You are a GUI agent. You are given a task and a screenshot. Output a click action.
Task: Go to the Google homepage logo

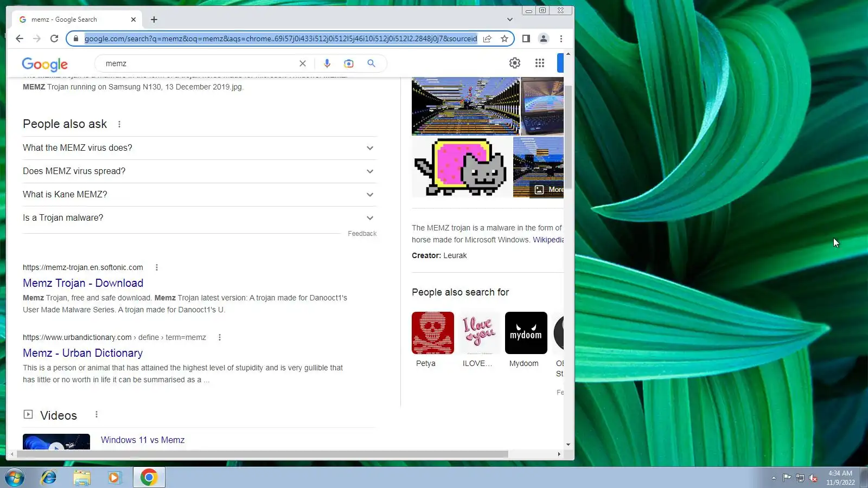(45, 64)
